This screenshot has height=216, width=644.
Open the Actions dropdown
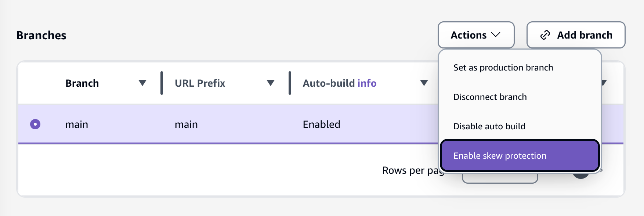point(476,35)
